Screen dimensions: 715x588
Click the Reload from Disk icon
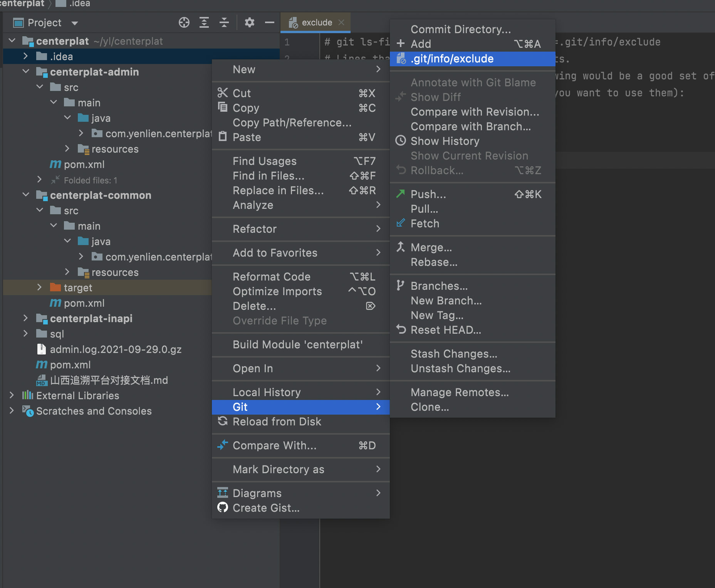click(x=223, y=421)
